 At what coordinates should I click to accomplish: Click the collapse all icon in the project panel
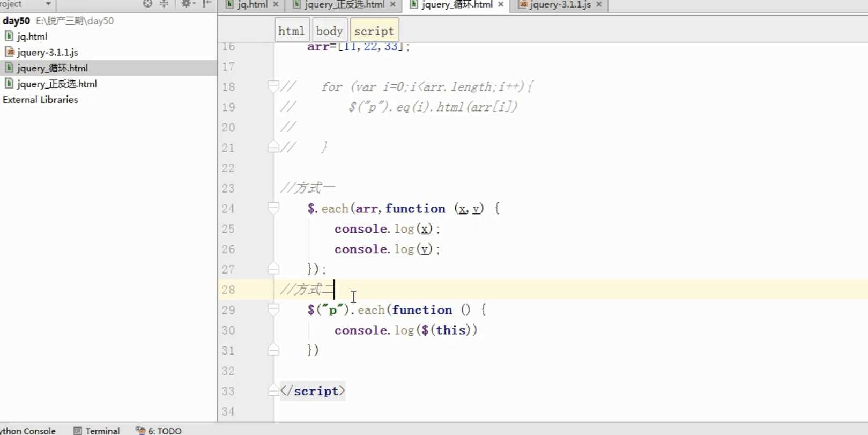pos(164,4)
